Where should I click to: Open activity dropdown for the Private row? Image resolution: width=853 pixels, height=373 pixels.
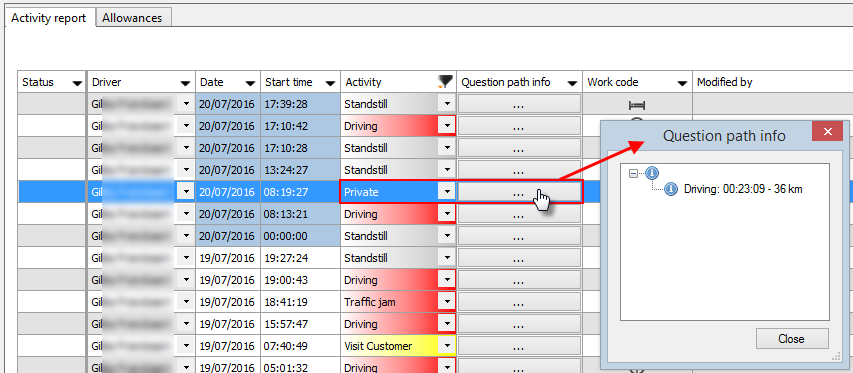[447, 191]
